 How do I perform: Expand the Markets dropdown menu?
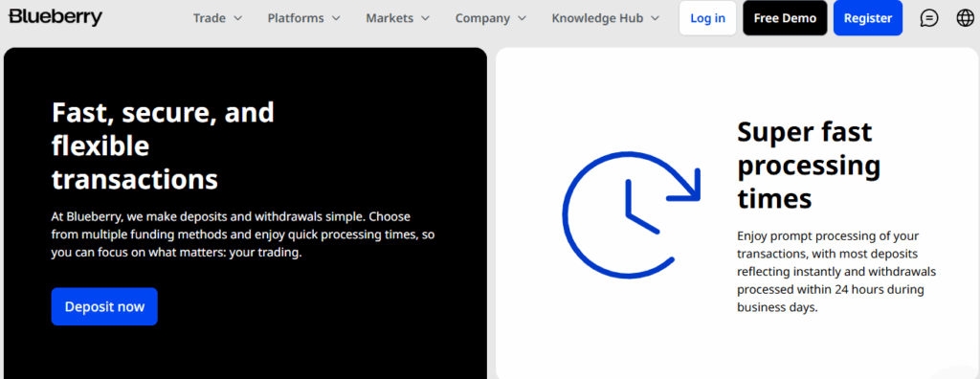[397, 18]
